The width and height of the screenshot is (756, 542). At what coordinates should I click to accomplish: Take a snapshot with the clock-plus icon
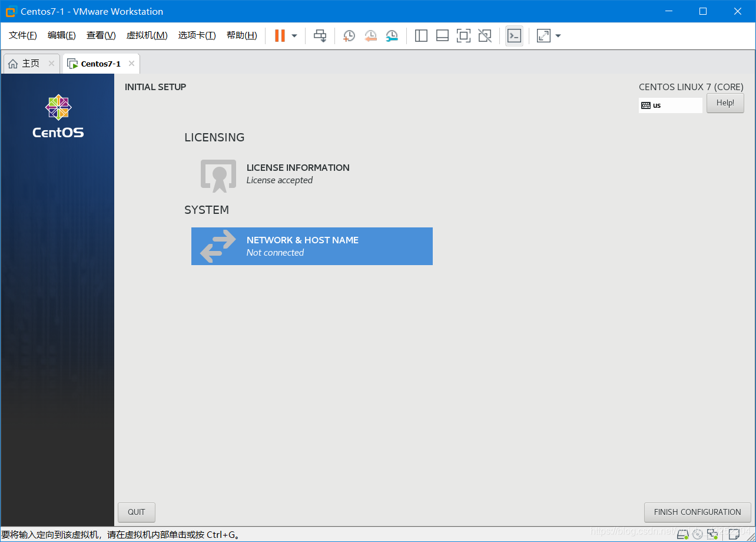point(349,36)
